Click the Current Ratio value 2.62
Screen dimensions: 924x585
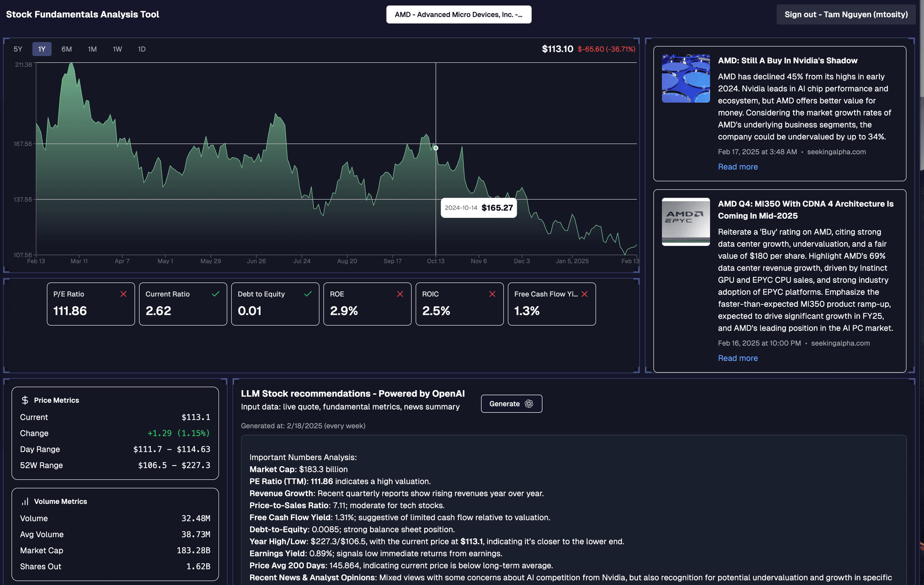[x=158, y=311]
